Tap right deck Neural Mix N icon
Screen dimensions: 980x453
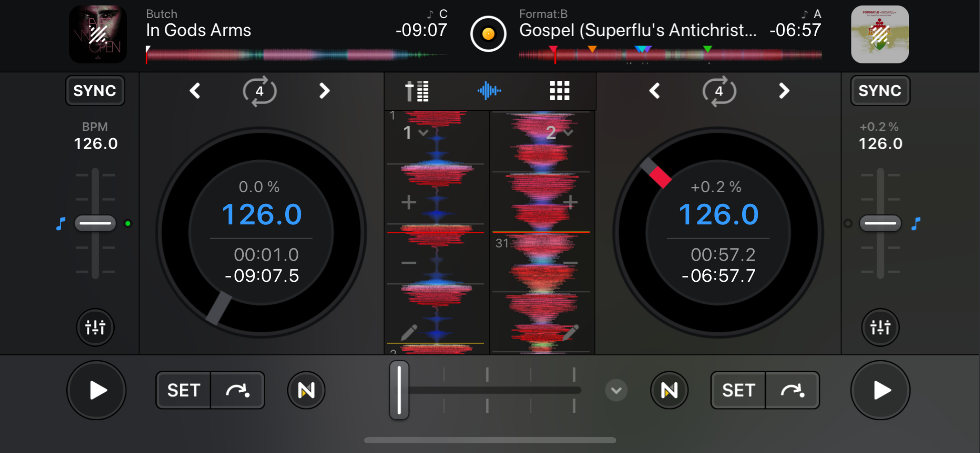pos(669,390)
